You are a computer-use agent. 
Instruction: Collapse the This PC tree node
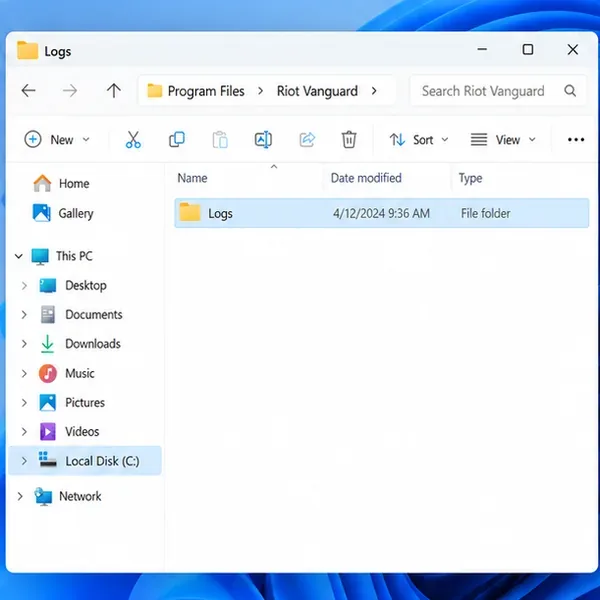[x=18, y=256]
